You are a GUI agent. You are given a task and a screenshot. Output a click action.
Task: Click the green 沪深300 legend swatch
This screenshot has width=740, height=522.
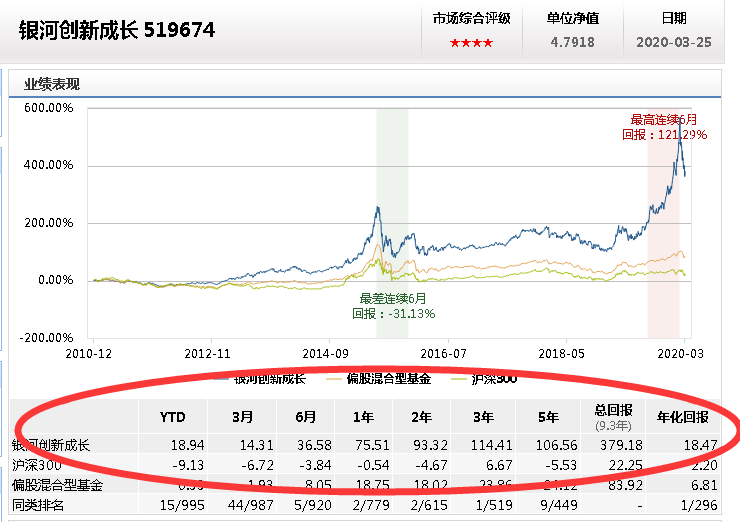click(459, 379)
